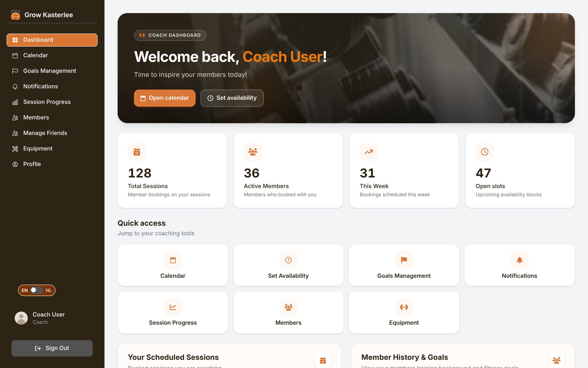Click the '31' This Week value
Image resolution: width=588 pixels, height=368 pixels.
pyautogui.click(x=367, y=173)
